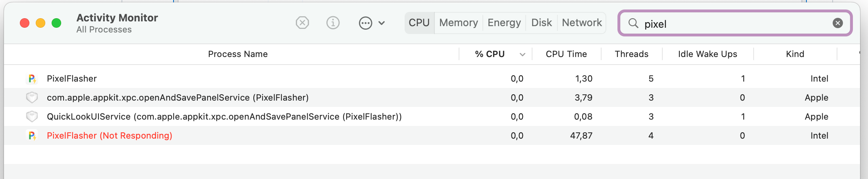Click the Threads column header
Viewport: 868px width, 179px height.
[x=631, y=54]
